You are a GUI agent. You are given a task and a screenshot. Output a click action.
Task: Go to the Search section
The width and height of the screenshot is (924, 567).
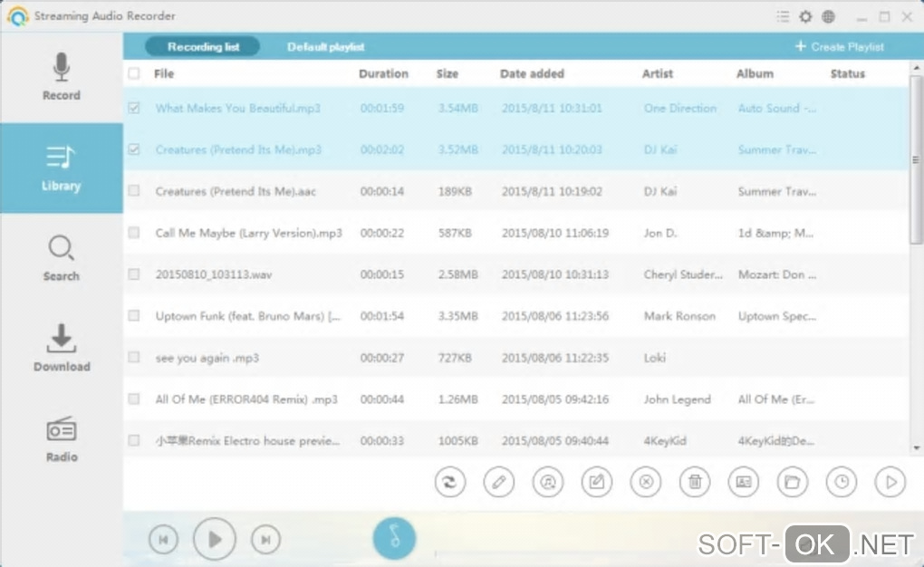pos(62,259)
